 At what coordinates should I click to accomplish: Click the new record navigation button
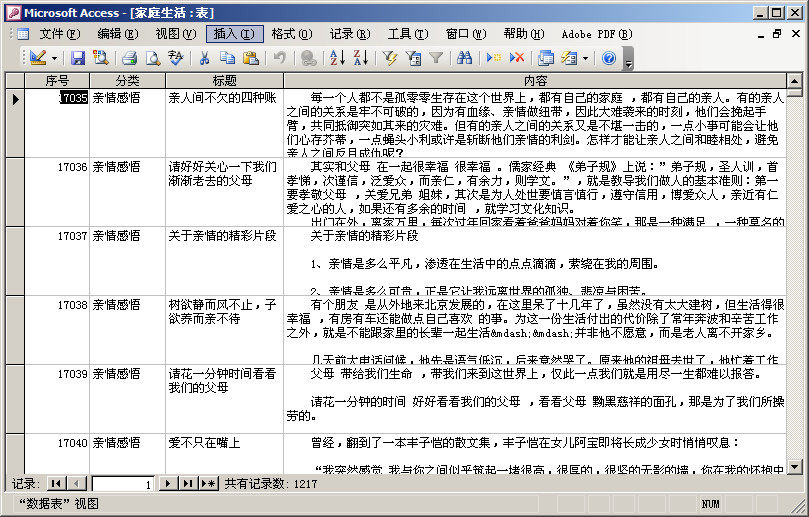click(x=208, y=484)
